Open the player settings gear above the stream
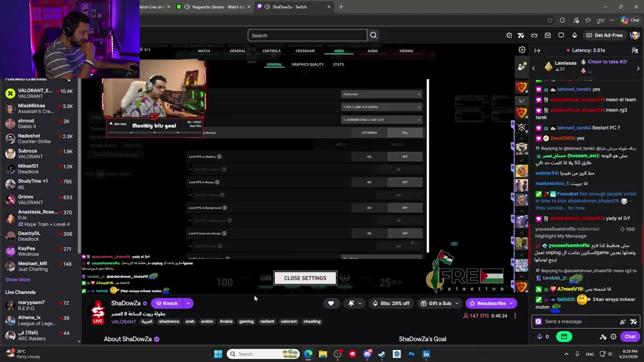The image size is (644, 362). pyautogui.click(x=522, y=50)
